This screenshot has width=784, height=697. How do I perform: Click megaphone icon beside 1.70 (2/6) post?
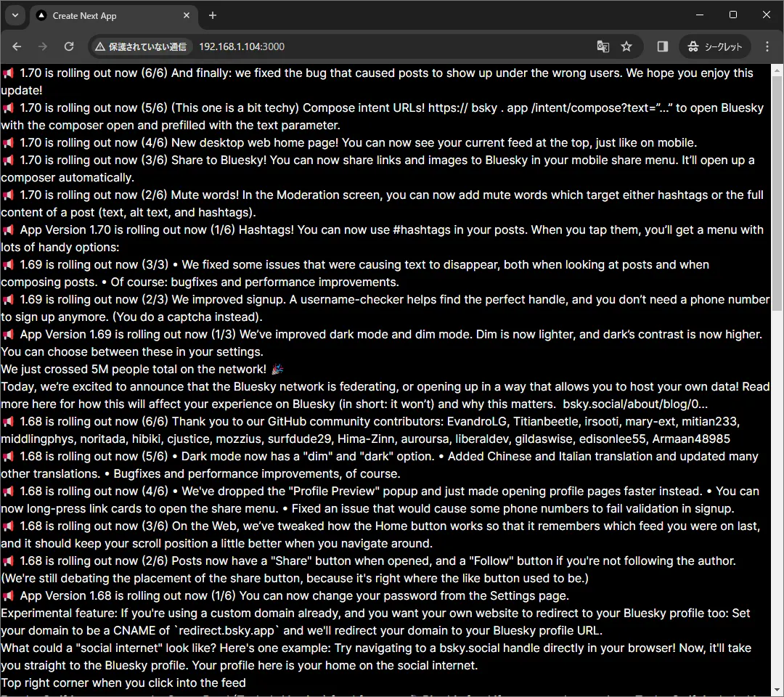click(8, 195)
